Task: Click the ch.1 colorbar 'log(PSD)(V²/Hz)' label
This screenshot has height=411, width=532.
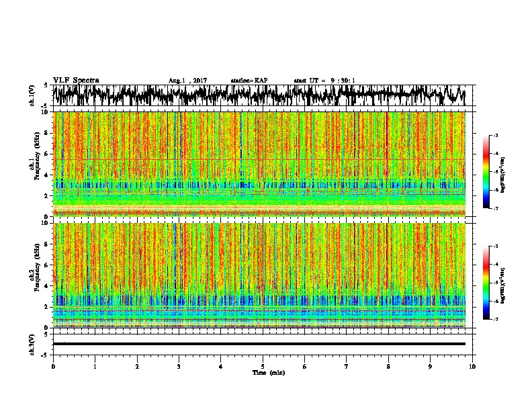Action: (502, 175)
